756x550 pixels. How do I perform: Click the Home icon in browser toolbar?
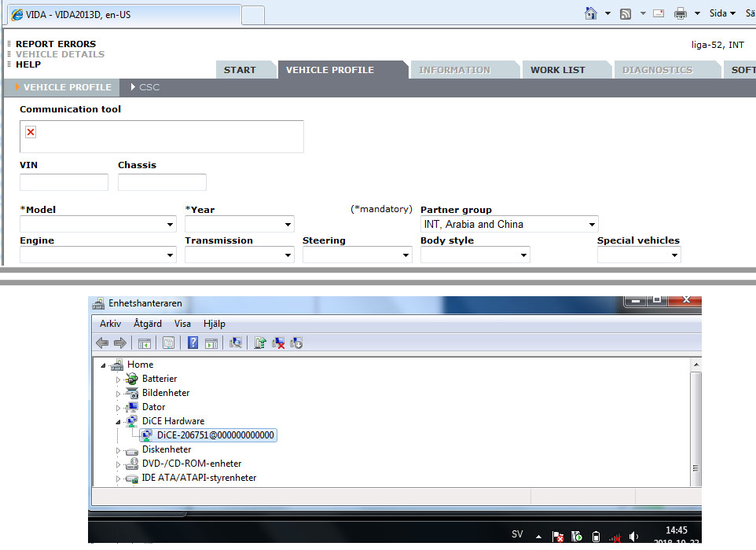pos(591,13)
